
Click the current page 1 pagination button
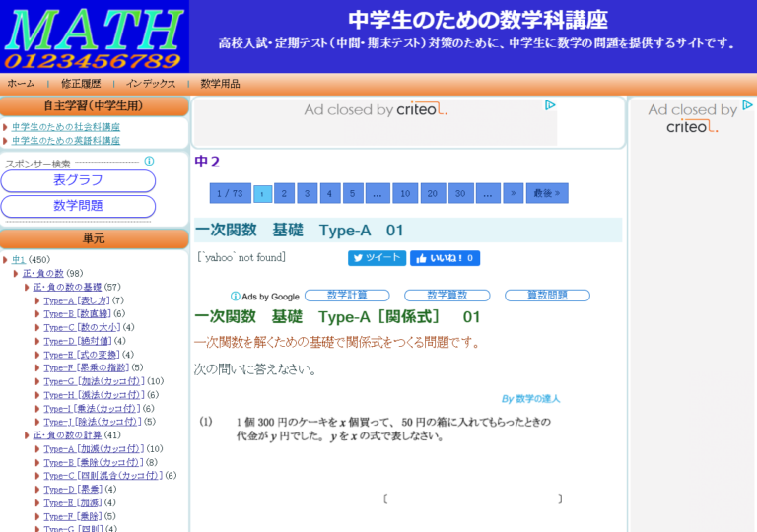[262, 193]
